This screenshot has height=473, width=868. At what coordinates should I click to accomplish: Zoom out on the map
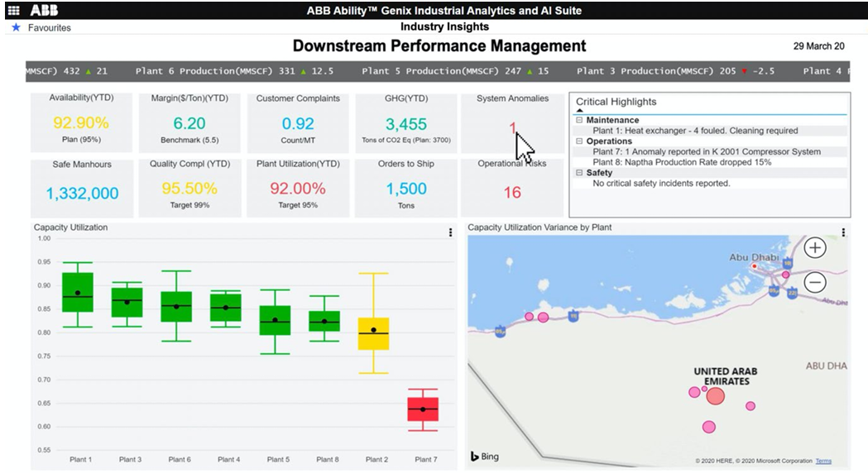tap(815, 283)
